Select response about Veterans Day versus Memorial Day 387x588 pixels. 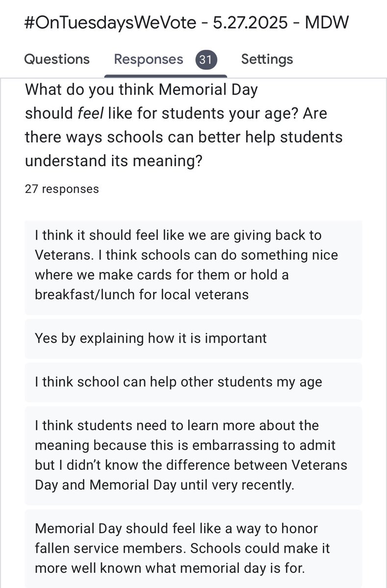[193, 456]
